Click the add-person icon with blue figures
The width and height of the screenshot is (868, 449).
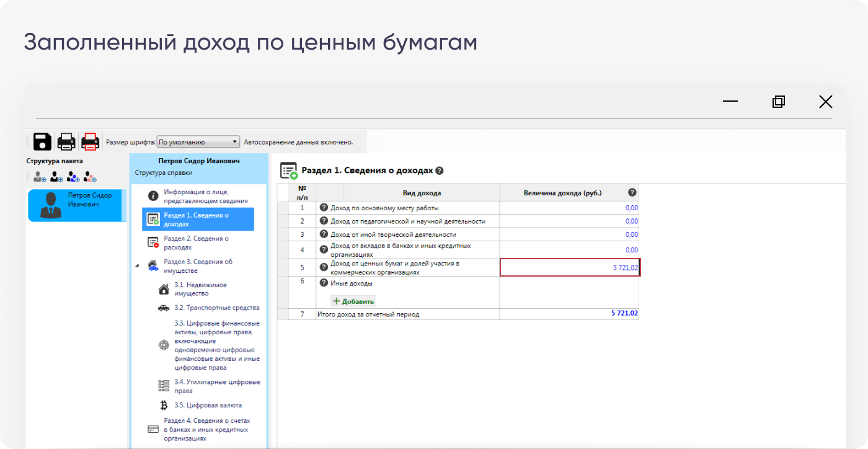pyautogui.click(x=73, y=177)
